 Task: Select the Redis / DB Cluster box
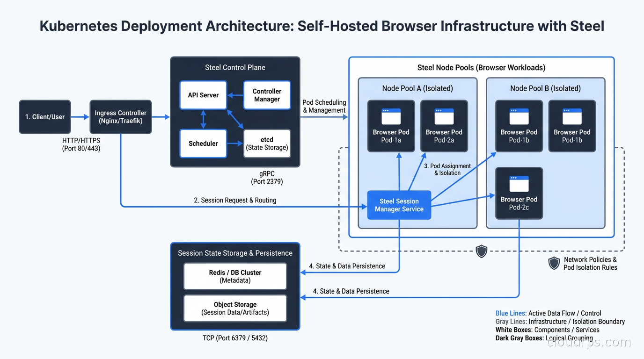click(x=235, y=276)
